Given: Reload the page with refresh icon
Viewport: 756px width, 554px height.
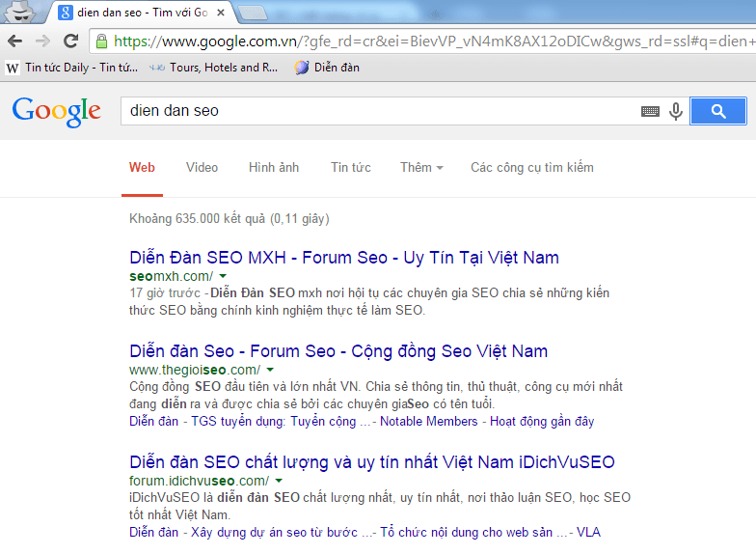Looking at the screenshot, I should pyautogui.click(x=71, y=42).
